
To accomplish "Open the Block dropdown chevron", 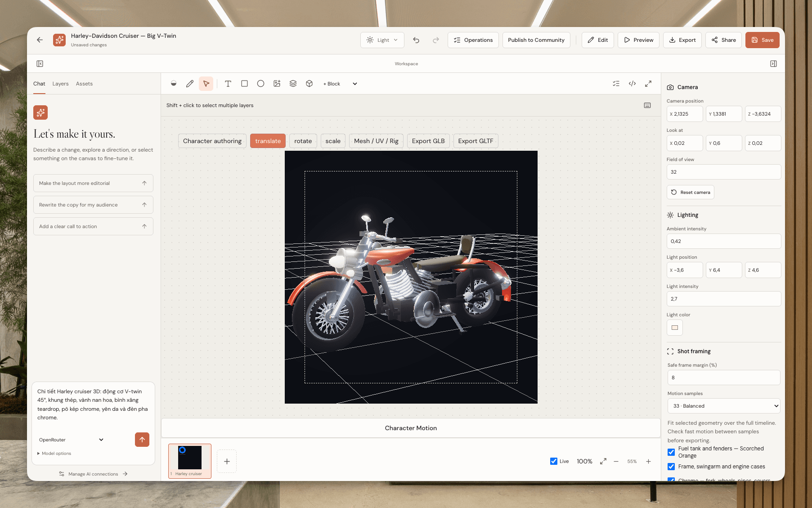I will pos(354,84).
